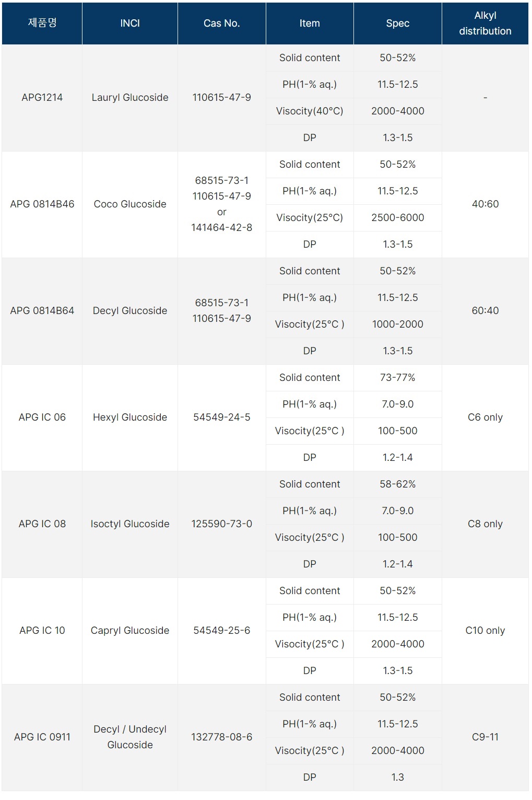Select the Isoctyl Glucoside cell
This screenshot has width=532, height=800.
pyautogui.click(x=130, y=524)
